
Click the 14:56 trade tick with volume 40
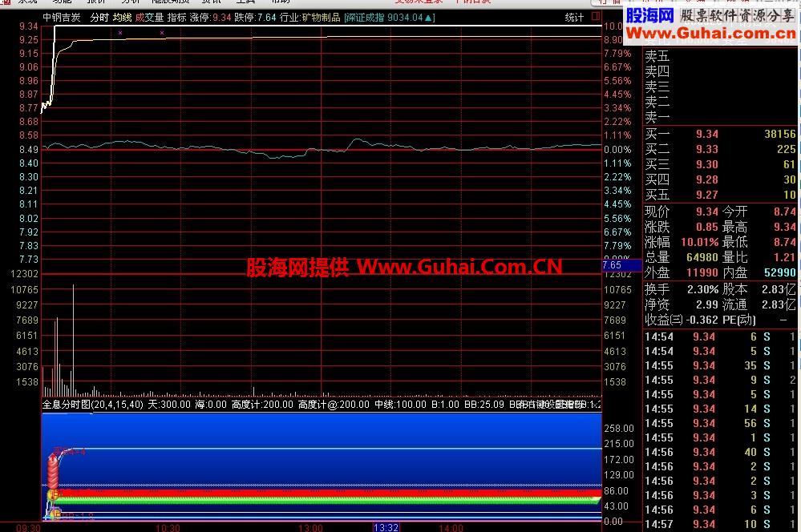720,452
